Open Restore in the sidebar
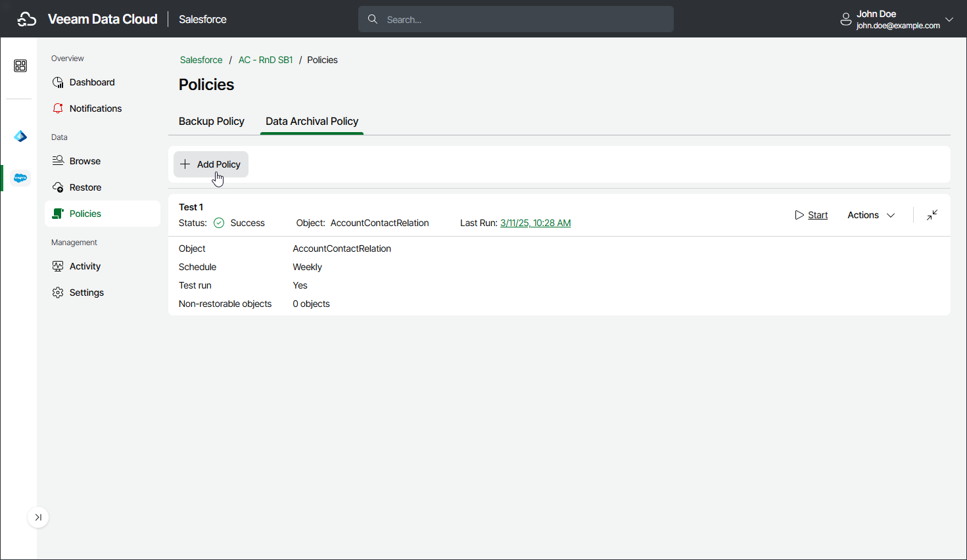This screenshot has width=967, height=560. (103, 187)
